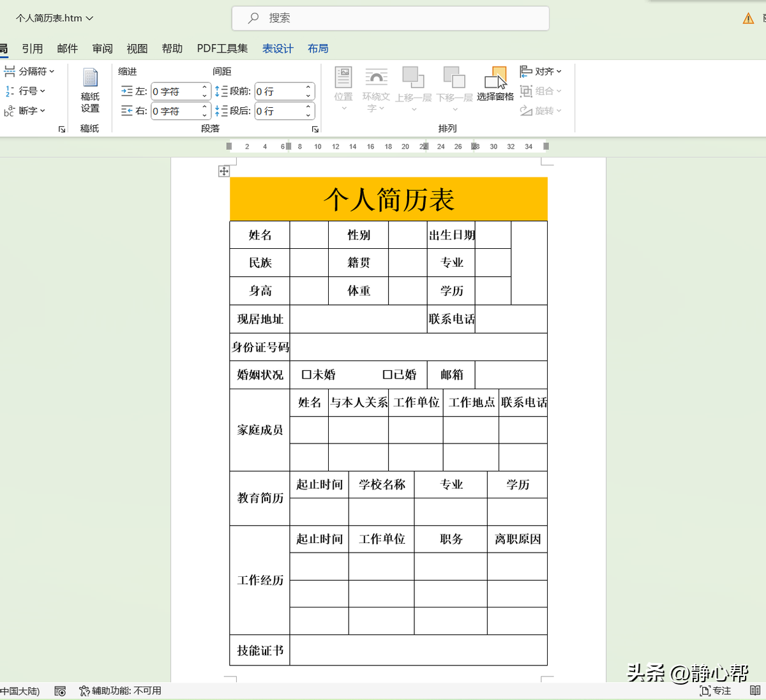
Task: Click the 个人简历表 title banner
Action: click(389, 199)
